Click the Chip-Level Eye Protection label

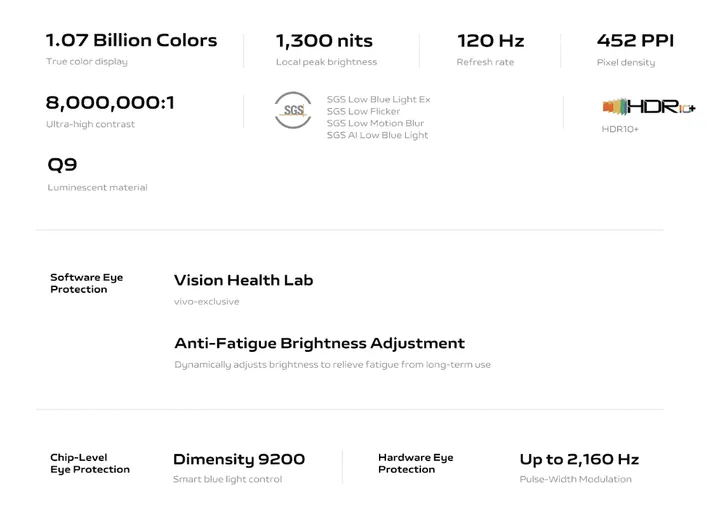[x=90, y=463]
